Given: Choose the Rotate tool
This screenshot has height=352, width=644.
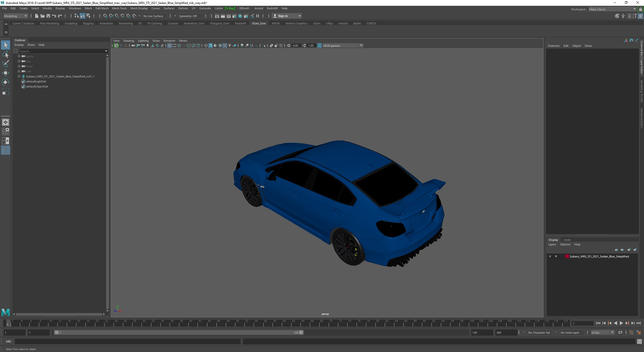Looking at the screenshot, I should 6,82.
